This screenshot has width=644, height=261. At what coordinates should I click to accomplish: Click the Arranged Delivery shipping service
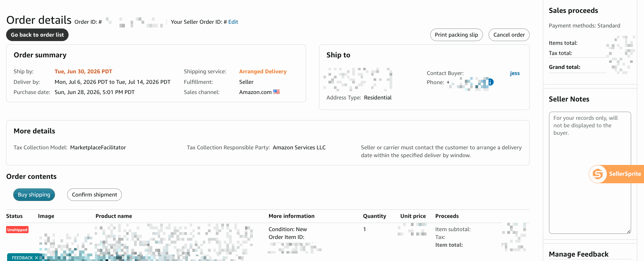click(x=263, y=71)
